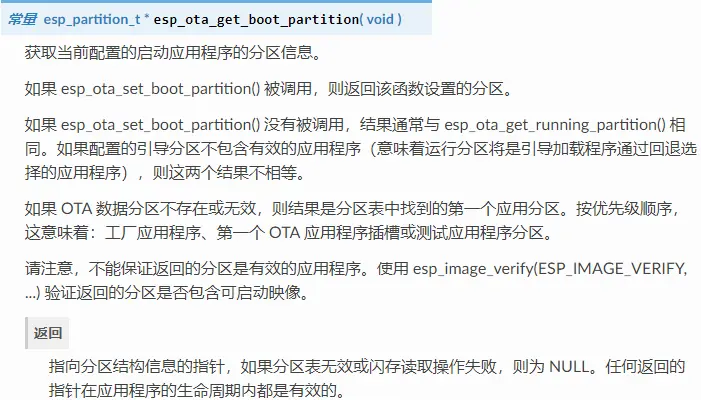Click the pointer asterisk after esp_partition_t
Screen dimensions: 701x400
pyautogui.click(x=147, y=17)
